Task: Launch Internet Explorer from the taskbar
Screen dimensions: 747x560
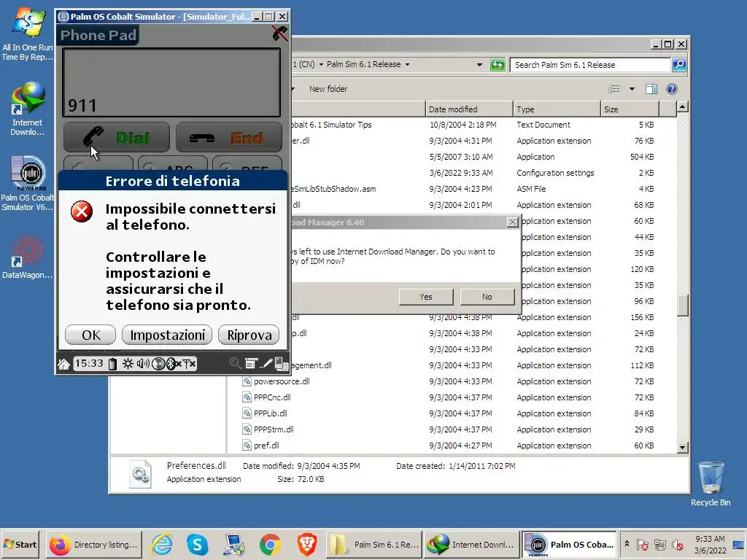Action: 161,544
